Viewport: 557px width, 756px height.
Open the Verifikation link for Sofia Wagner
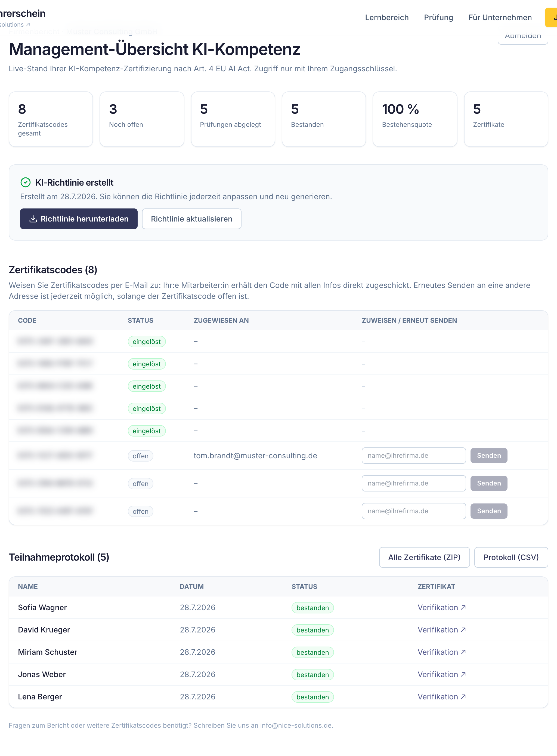(x=442, y=607)
